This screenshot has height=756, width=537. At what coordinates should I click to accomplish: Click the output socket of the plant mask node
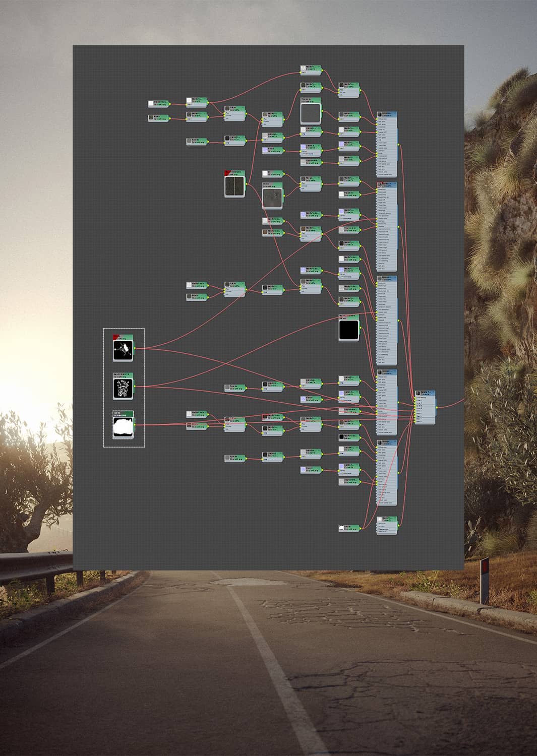pos(135,387)
